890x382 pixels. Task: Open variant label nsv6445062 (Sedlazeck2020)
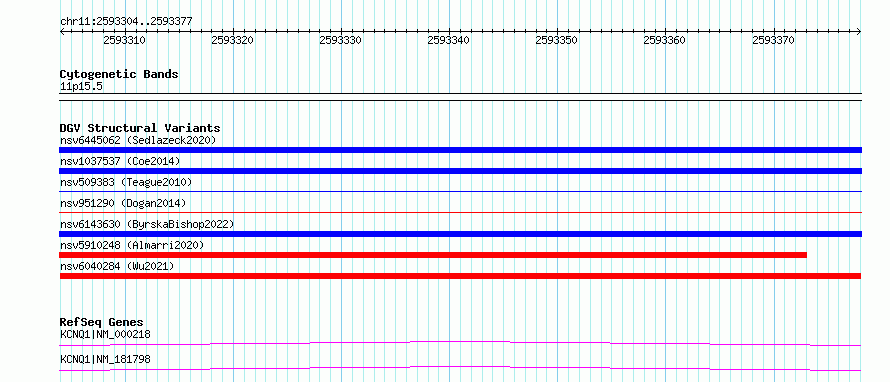(138, 140)
